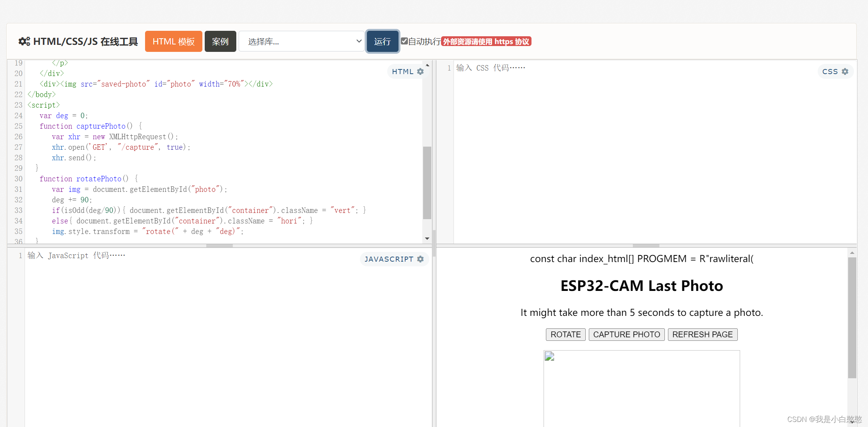Image resolution: width=868 pixels, height=427 pixels.
Task: Click the HTML 模板 button
Action: pos(174,41)
